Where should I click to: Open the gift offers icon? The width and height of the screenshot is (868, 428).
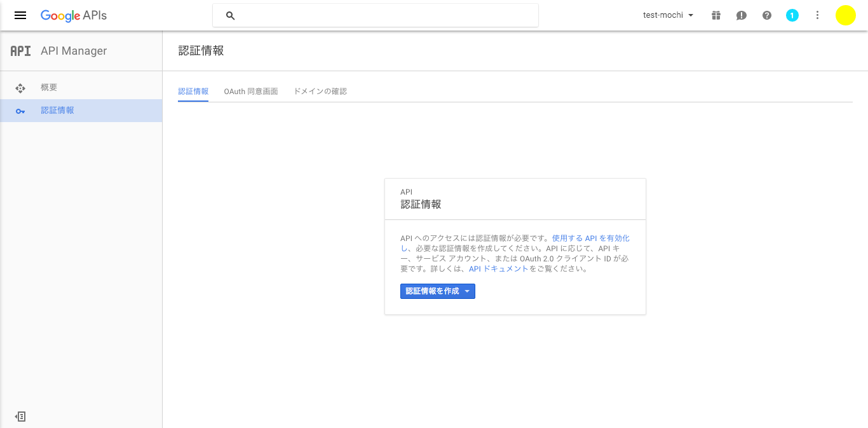(715, 15)
